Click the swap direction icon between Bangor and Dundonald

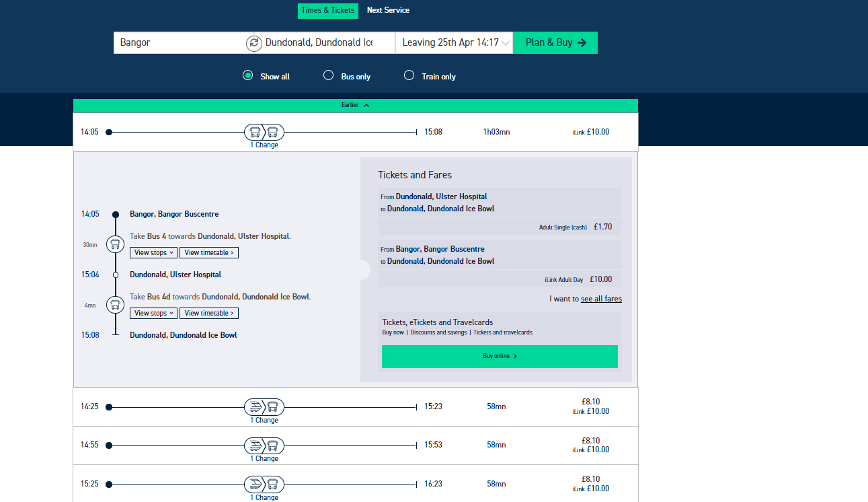(x=253, y=42)
